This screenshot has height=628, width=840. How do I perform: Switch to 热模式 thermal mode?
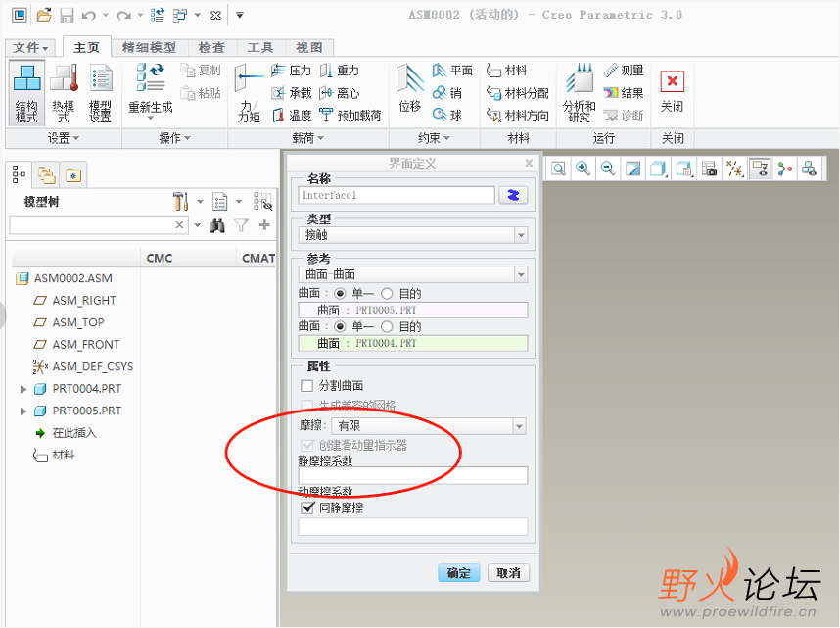coord(64,93)
